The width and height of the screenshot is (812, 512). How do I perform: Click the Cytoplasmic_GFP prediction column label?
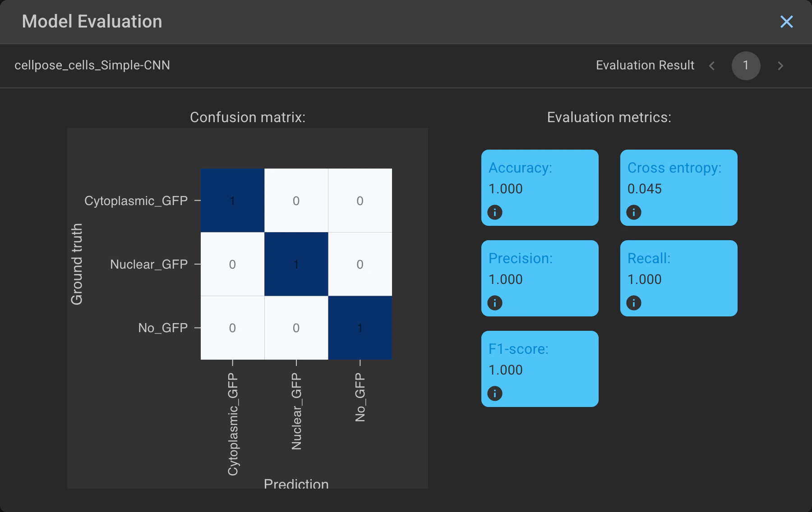point(233,424)
